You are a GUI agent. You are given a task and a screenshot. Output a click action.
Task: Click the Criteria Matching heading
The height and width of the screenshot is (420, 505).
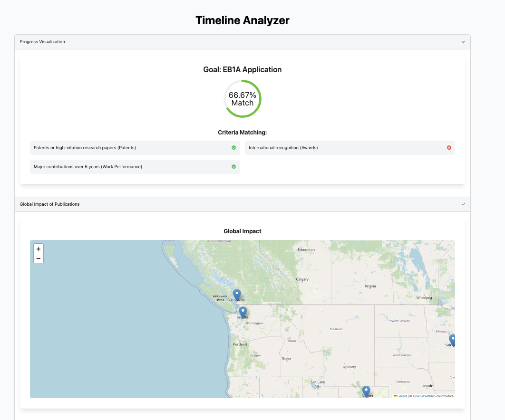pyautogui.click(x=243, y=132)
